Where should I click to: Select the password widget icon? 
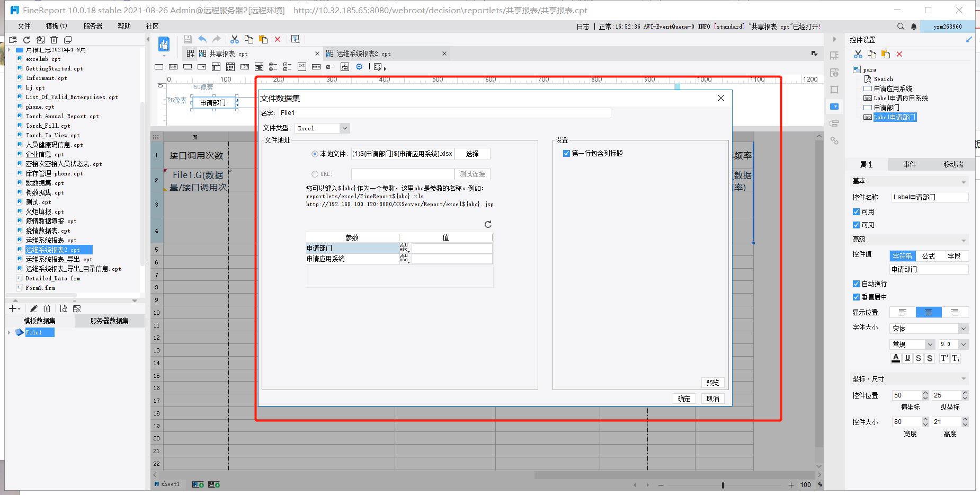point(316,67)
